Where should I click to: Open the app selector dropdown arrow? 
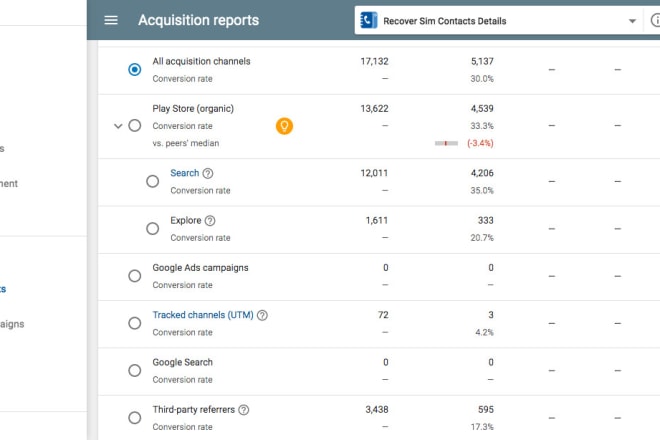click(632, 21)
